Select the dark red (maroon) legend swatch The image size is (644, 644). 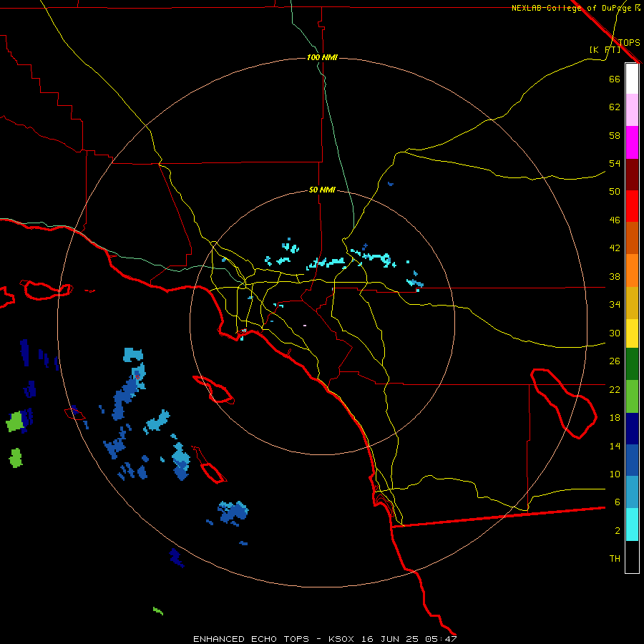tap(632, 175)
